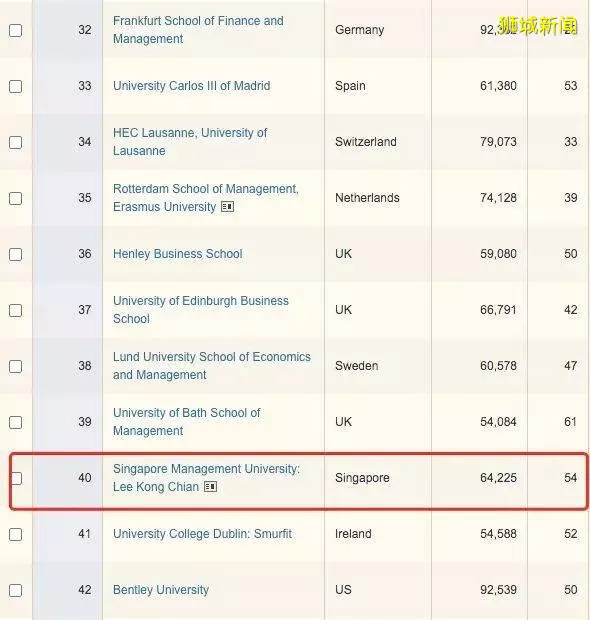This screenshot has width=590, height=620.
Task: Click salary value 64,225
Action: [498, 478]
